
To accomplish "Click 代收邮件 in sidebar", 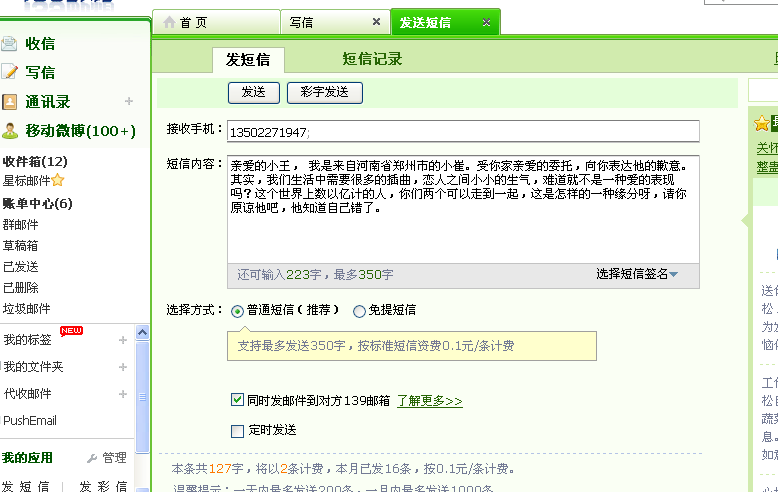I will point(28,394).
